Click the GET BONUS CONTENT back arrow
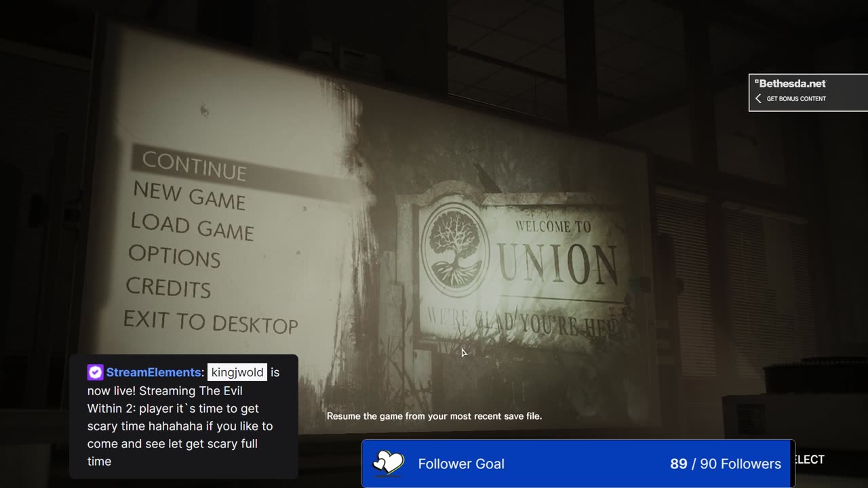 pos(758,99)
